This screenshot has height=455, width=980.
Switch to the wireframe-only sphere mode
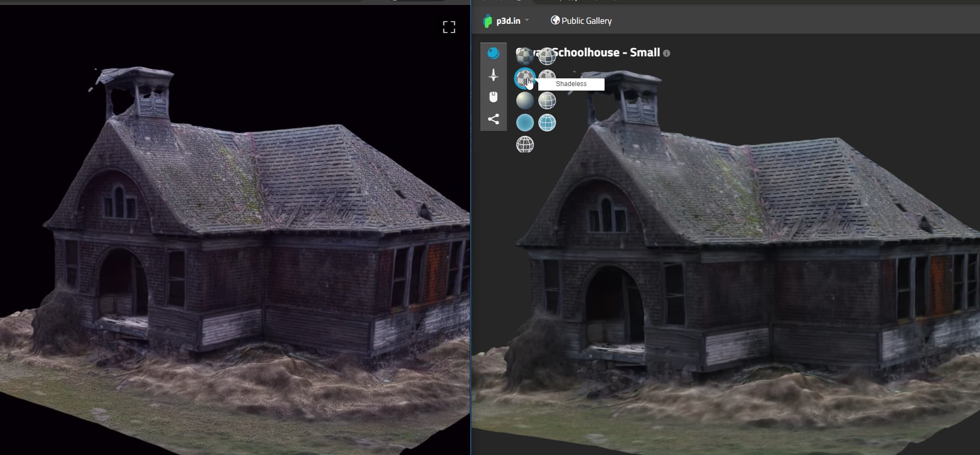tap(525, 145)
